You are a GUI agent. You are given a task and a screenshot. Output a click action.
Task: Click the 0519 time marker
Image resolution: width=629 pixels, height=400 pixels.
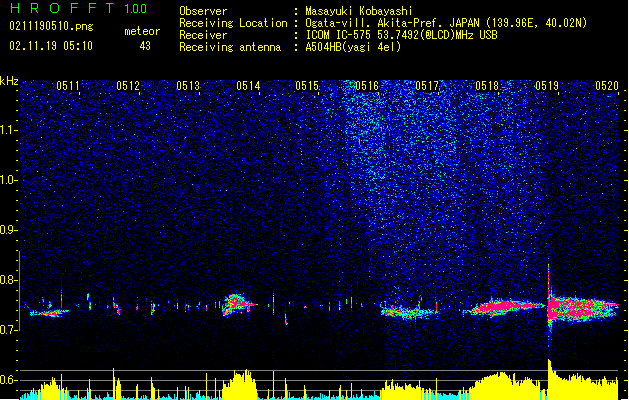pyautogui.click(x=547, y=86)
